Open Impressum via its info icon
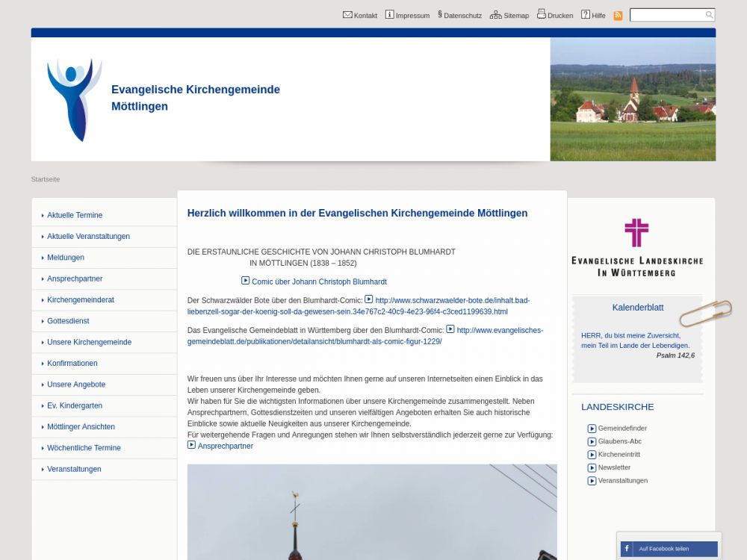This screenshot has width=747, height=560. 389,15
